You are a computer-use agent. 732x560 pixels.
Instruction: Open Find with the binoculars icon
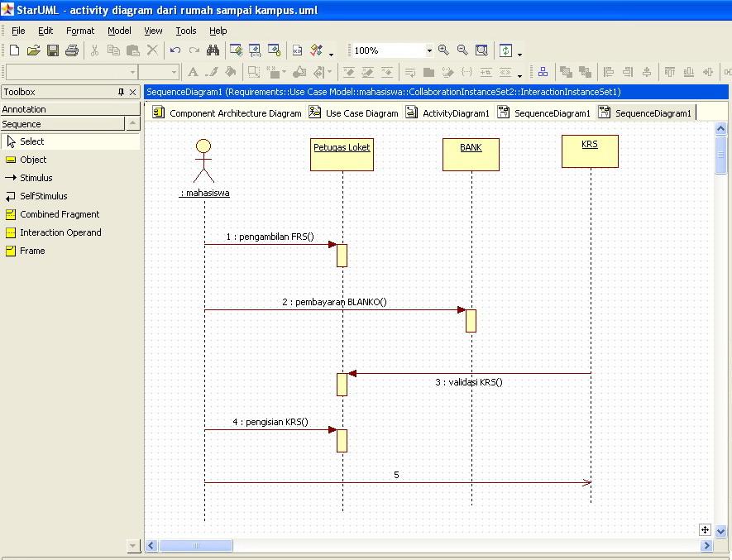pyautogui.click(x=213, y=50)
